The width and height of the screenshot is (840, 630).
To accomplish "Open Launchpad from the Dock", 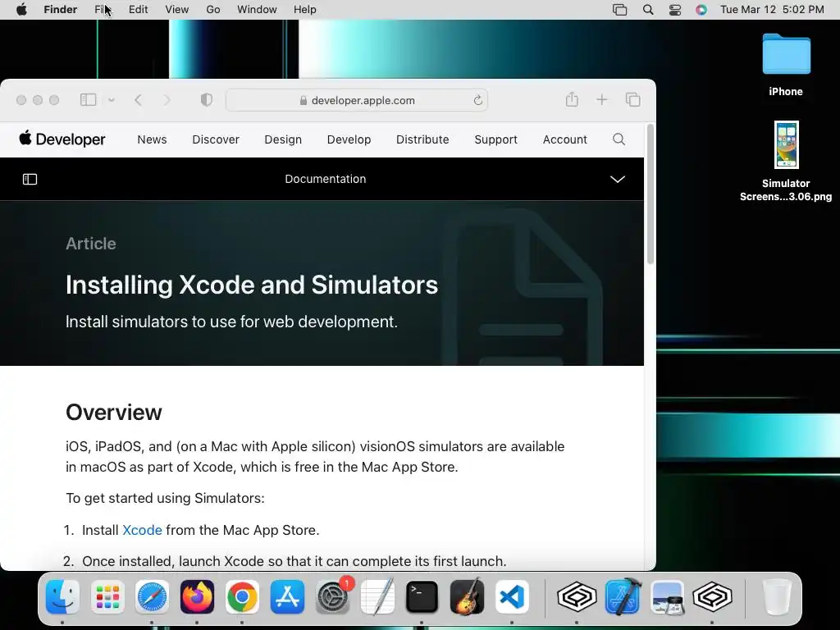I will [107, 596].
